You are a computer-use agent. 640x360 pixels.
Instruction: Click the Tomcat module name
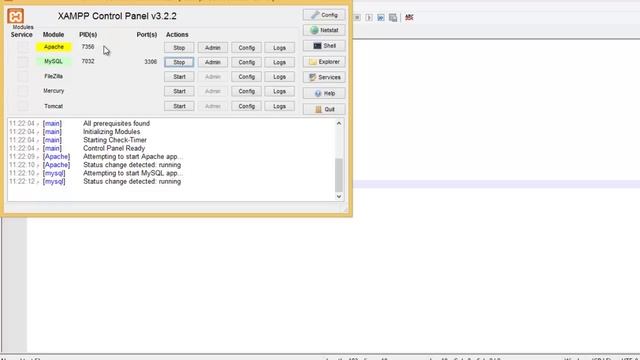tap(53, 106)
